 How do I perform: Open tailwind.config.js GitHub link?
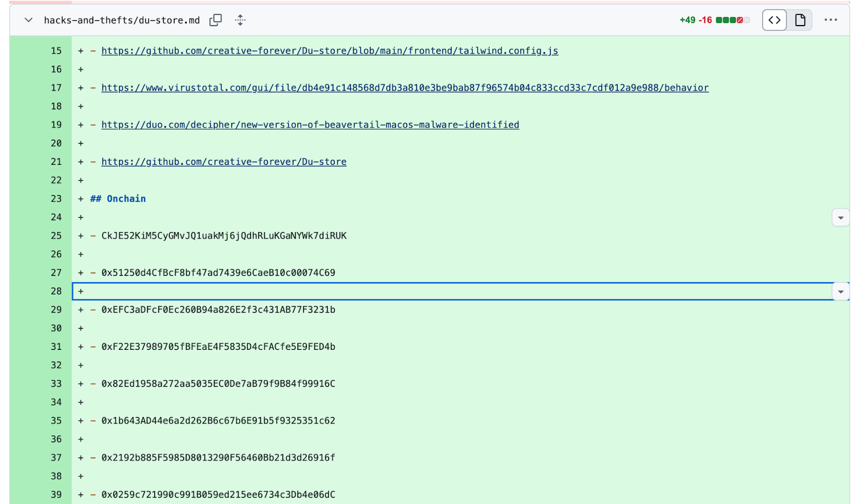pos(330,51)
